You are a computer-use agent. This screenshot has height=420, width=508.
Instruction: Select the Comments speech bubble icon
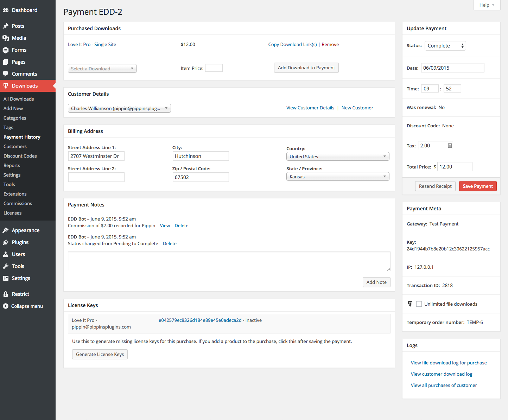6,74
